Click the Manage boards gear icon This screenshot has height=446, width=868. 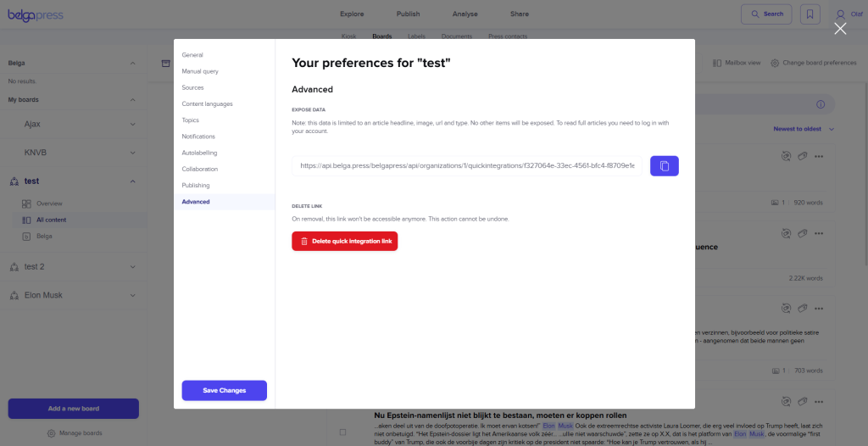(51, 433)
